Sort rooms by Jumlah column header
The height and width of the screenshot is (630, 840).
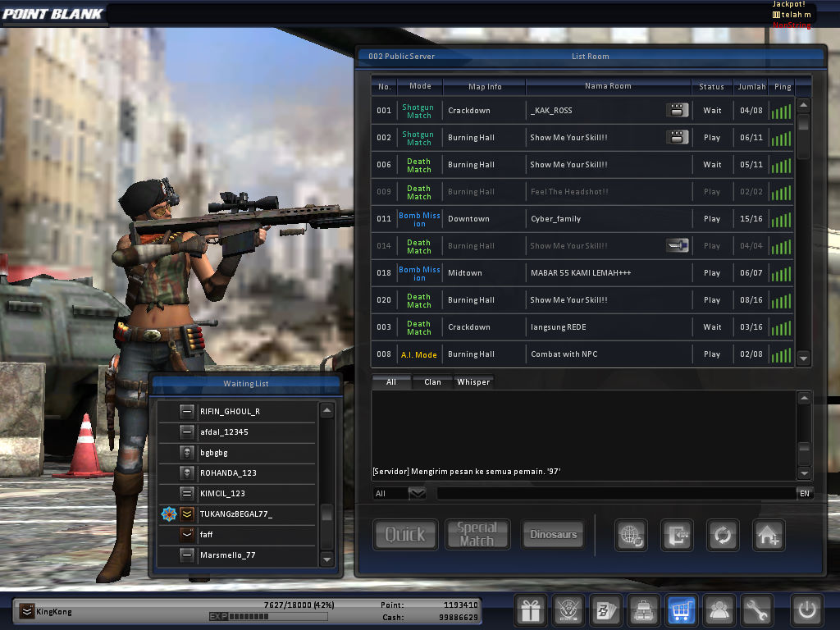751,86
